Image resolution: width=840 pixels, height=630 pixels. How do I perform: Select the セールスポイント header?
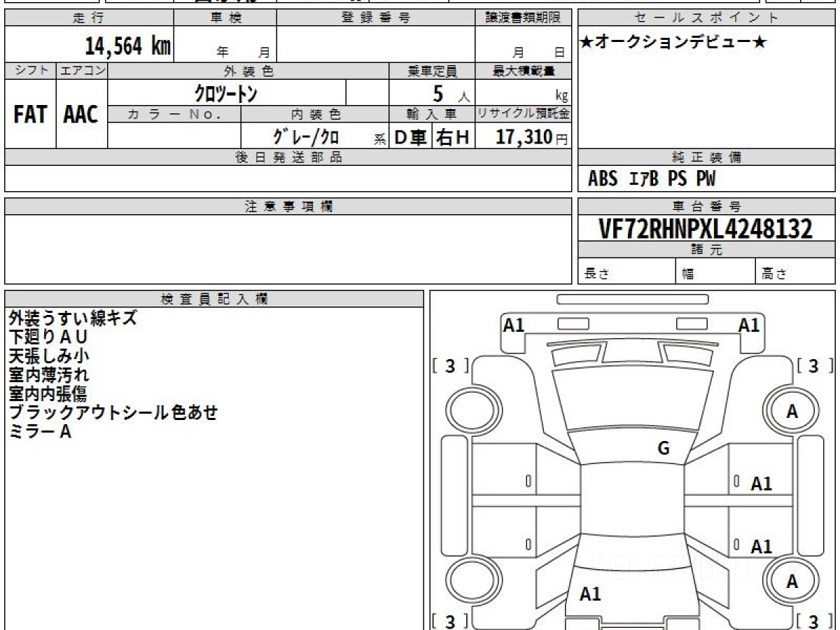706,18
